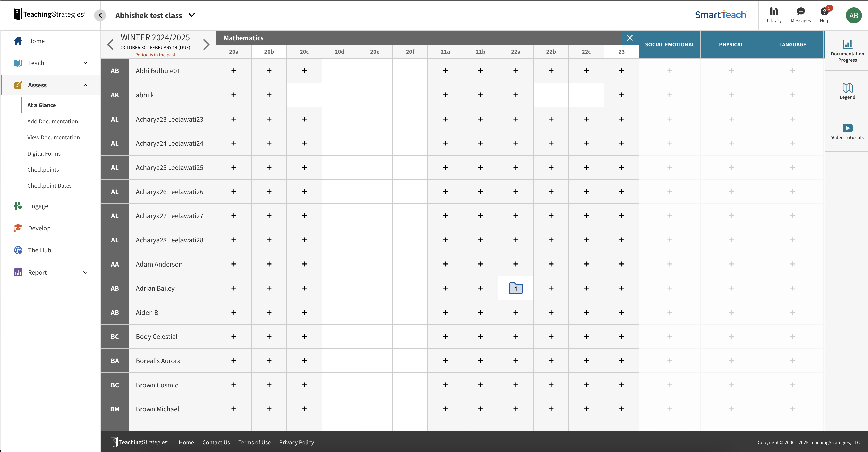868x452 pixels.
Task: Click the TeachingStrategies header logo
Action: [x=49, y=14]
